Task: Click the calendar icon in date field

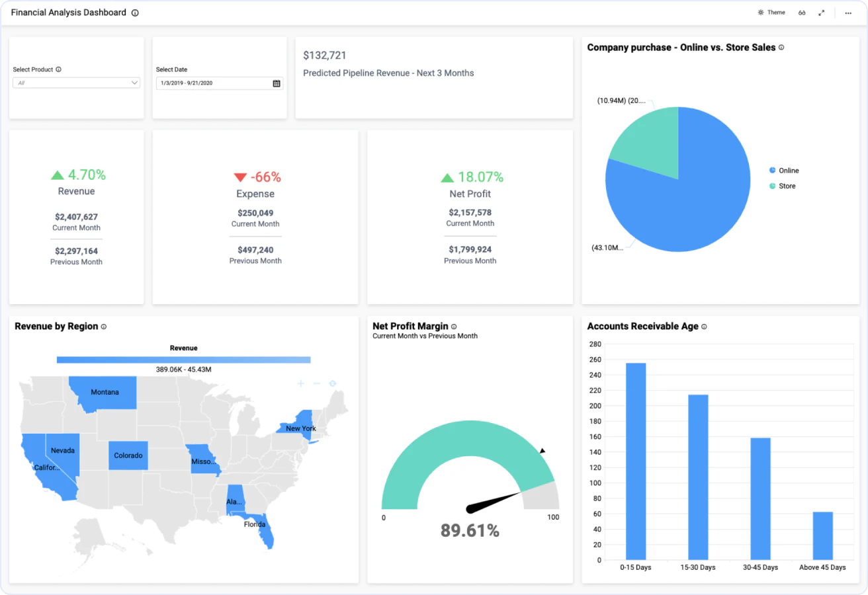Action: pyautogui.click(x=277, y=83)
